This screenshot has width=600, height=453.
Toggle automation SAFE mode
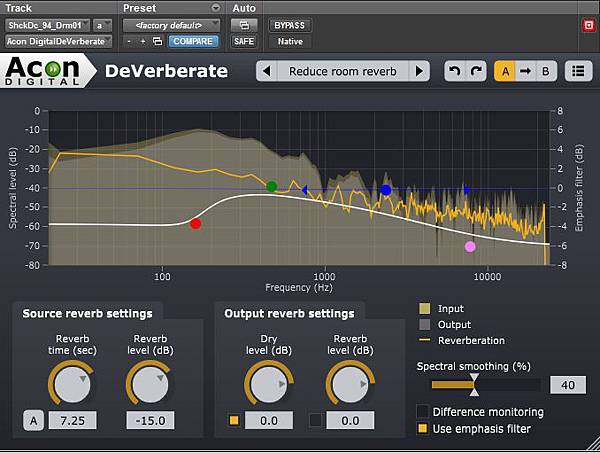click(x=244, y=41)
